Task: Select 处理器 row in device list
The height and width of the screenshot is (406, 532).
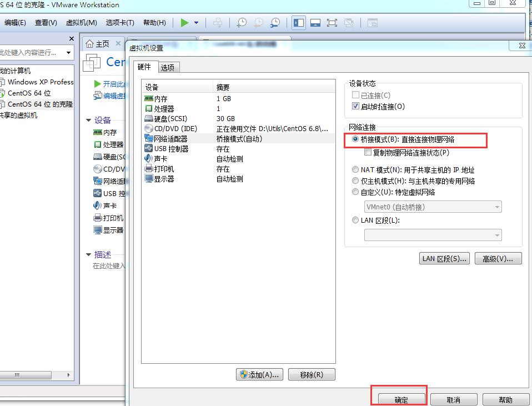Action: coord(238,109)
